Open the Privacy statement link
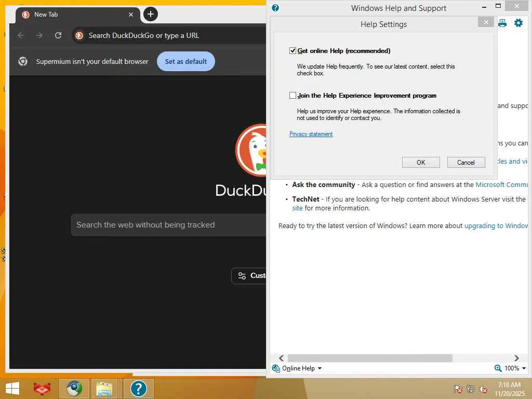The width and height of the screenshot is (532, 399). point(311,134)
